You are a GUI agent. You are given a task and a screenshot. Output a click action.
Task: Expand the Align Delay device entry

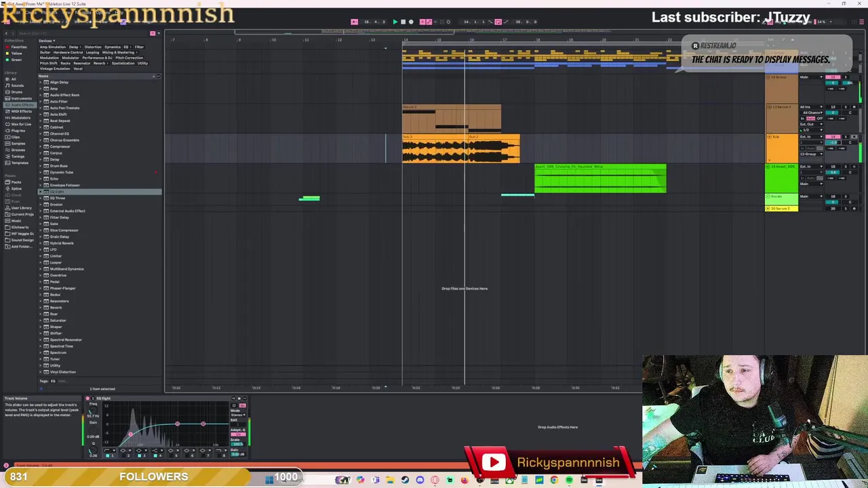[41, 82]
